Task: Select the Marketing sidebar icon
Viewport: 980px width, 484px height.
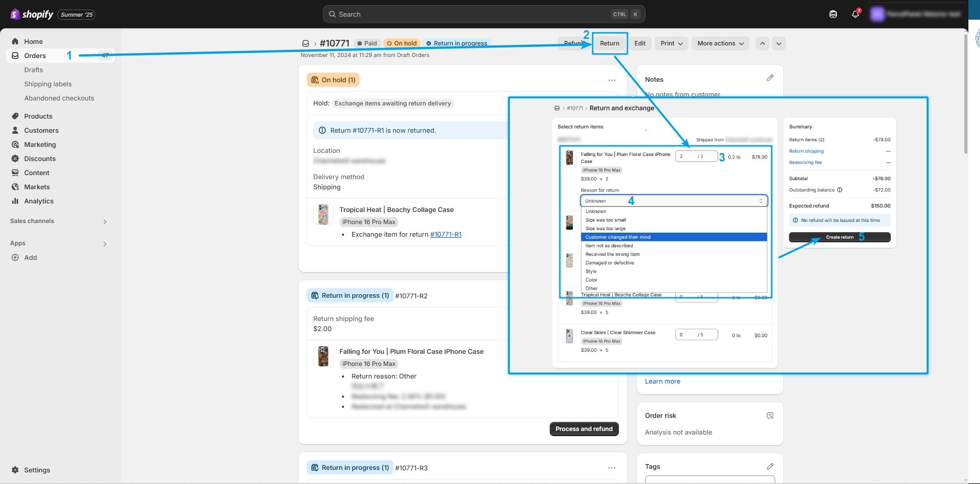Action: pos(15,144)
